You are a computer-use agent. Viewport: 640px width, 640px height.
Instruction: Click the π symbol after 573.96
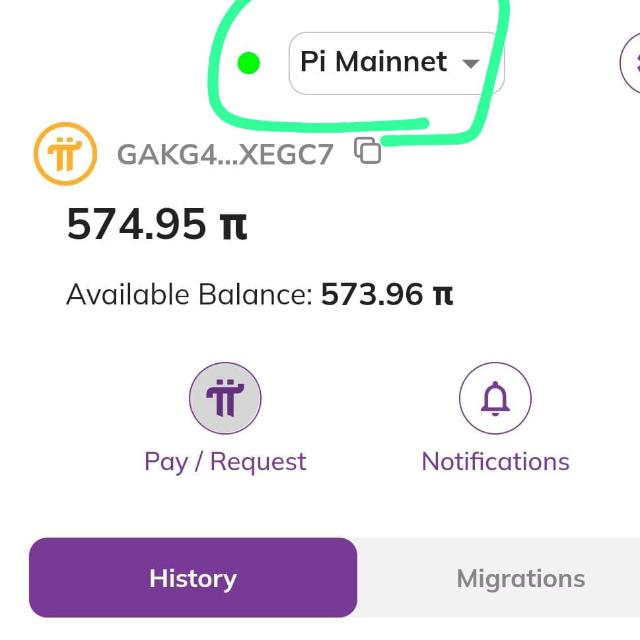click(x=443, y=295)
